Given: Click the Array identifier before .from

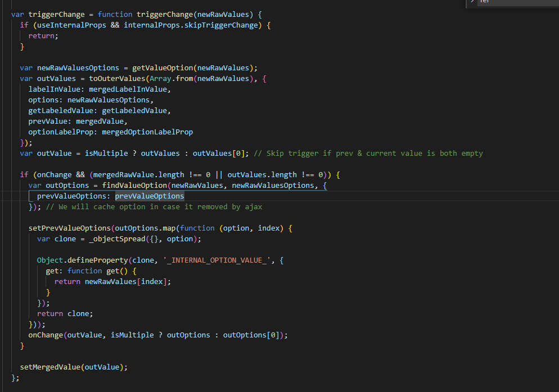Looking at the screenshot, I should click(x=160, y=79).
